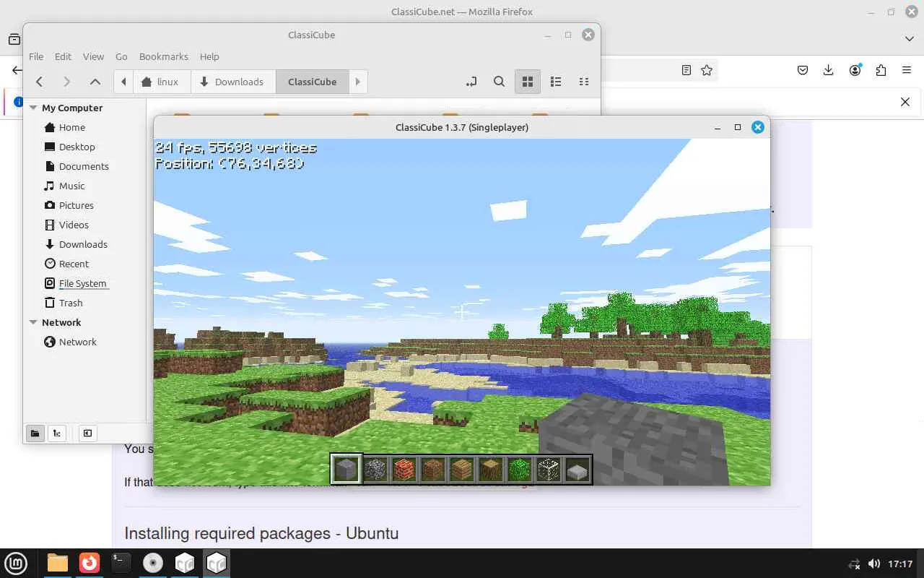This screenshot has height=578, width=924.
Task: Select the stone block in the hotbar
Action: pyautogui.click(x=346, y=470)
